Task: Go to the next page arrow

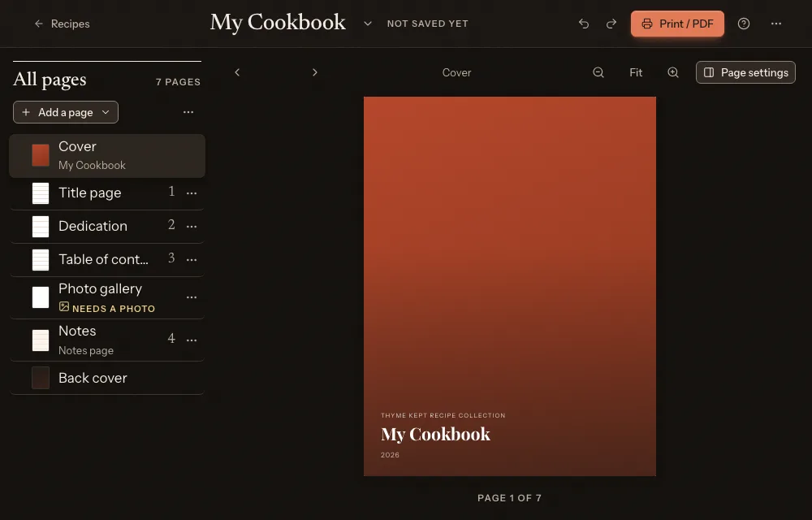Action: tap(315, 72)
